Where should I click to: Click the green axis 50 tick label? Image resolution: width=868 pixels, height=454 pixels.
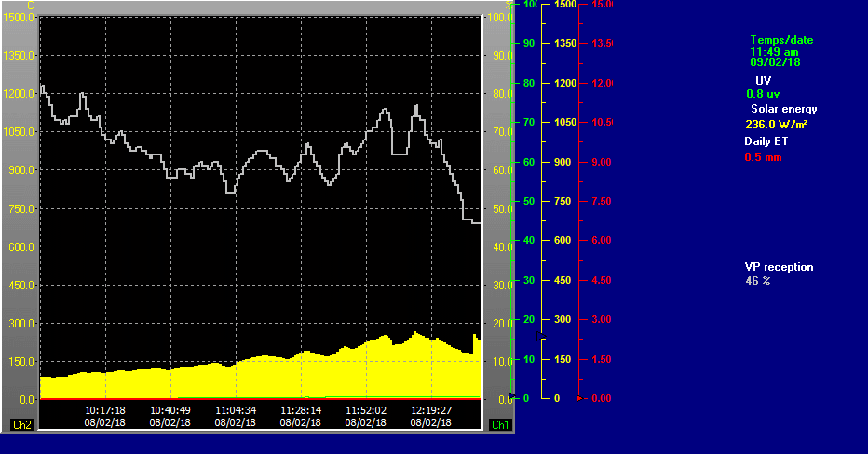528,201
